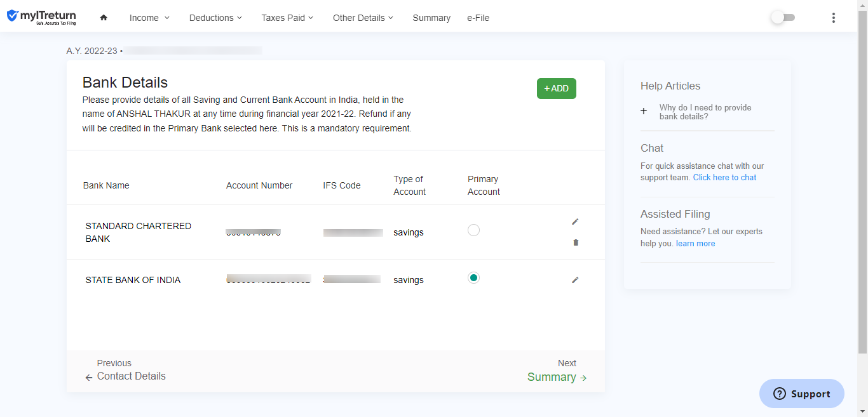Viewport: 868px width, 417px height.
Task: Open the Support chat button
Action: click(x=802, y=394)
